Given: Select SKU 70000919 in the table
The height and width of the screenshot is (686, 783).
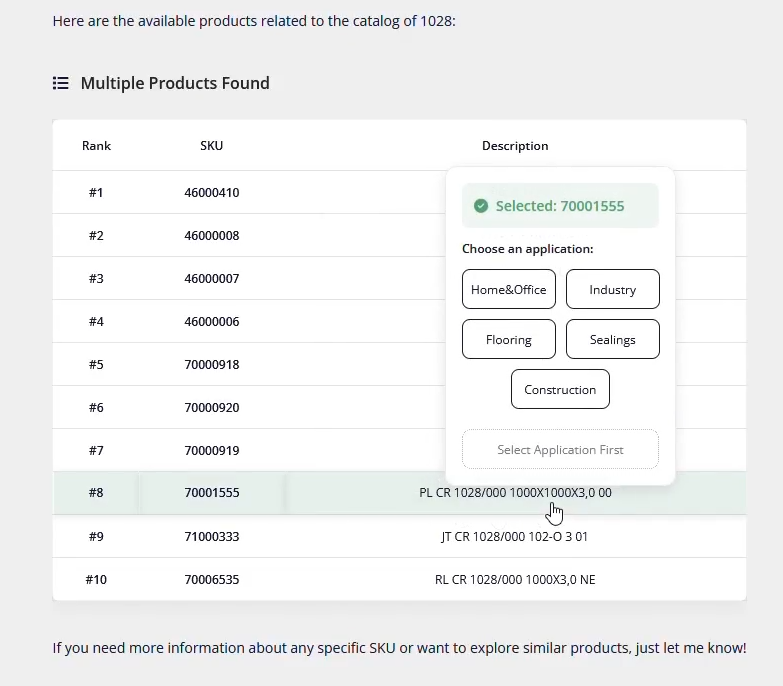Looking at the screenshot, I should pyautogui.click(x=212, y=450).
